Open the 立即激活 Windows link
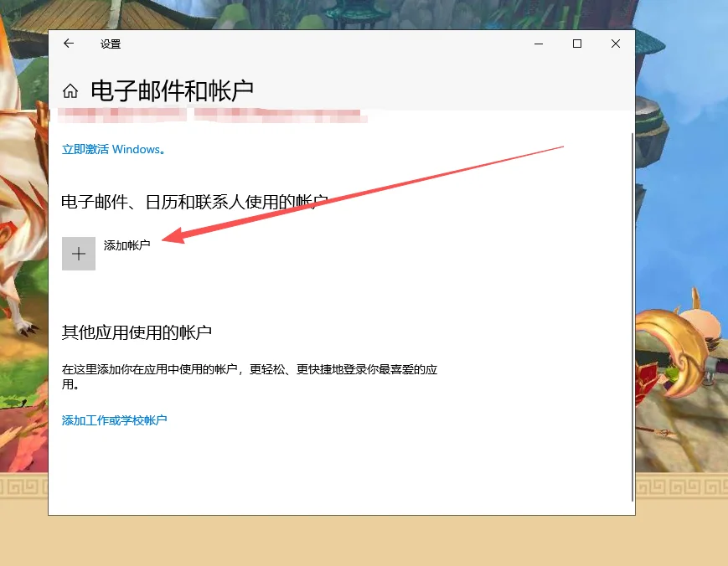 [114, 149]
